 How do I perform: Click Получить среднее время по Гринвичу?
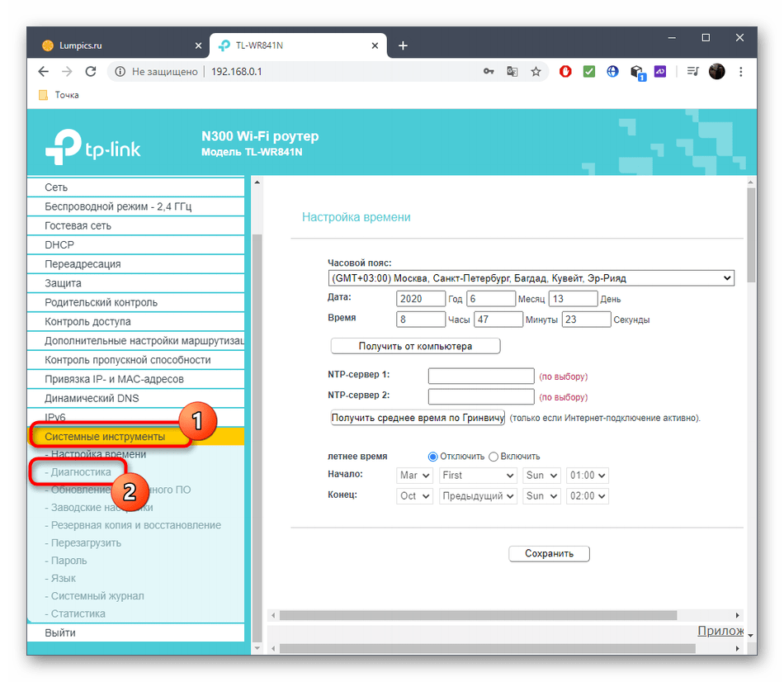pos(418,418)
